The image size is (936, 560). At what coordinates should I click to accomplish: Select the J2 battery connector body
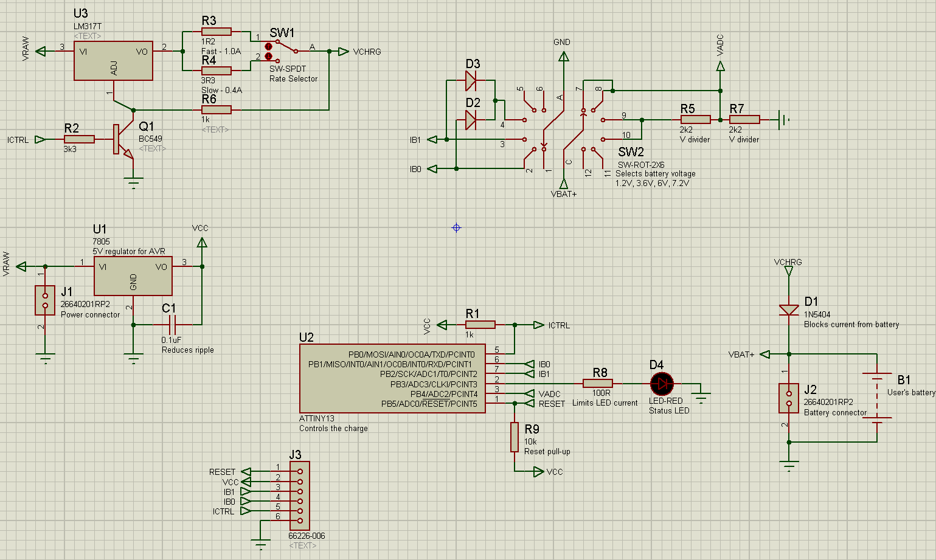789,398
